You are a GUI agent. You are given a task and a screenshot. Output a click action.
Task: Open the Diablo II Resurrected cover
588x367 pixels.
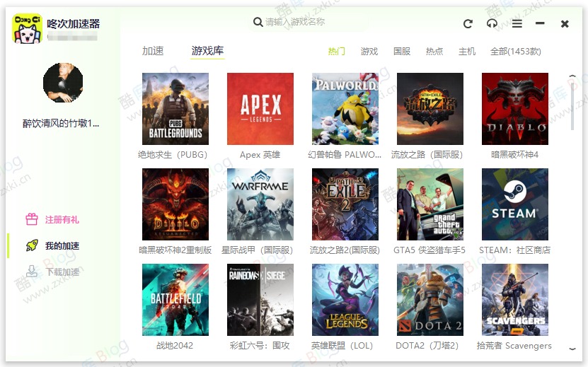tap(175, 204)
